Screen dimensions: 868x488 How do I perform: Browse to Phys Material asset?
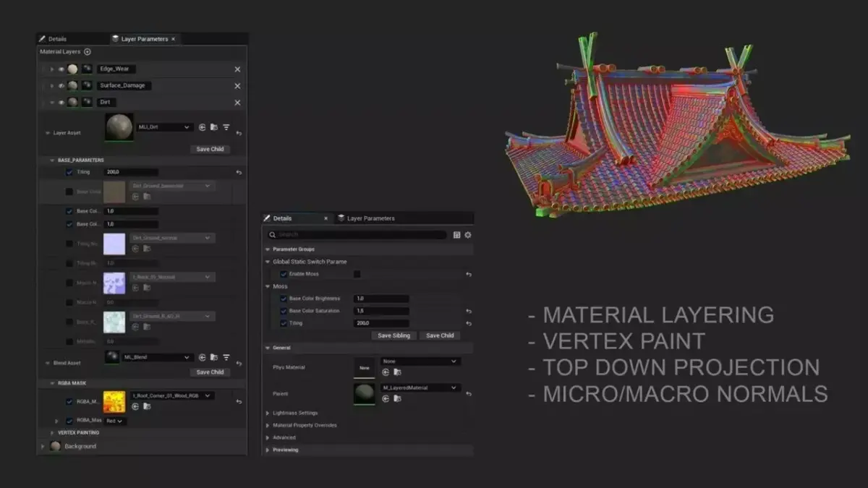tap(397, 372)
